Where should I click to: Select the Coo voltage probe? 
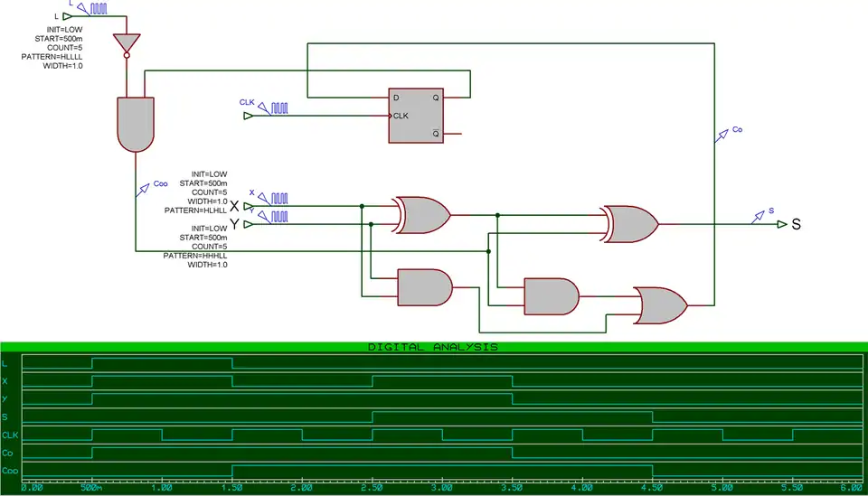pos(146,188)
